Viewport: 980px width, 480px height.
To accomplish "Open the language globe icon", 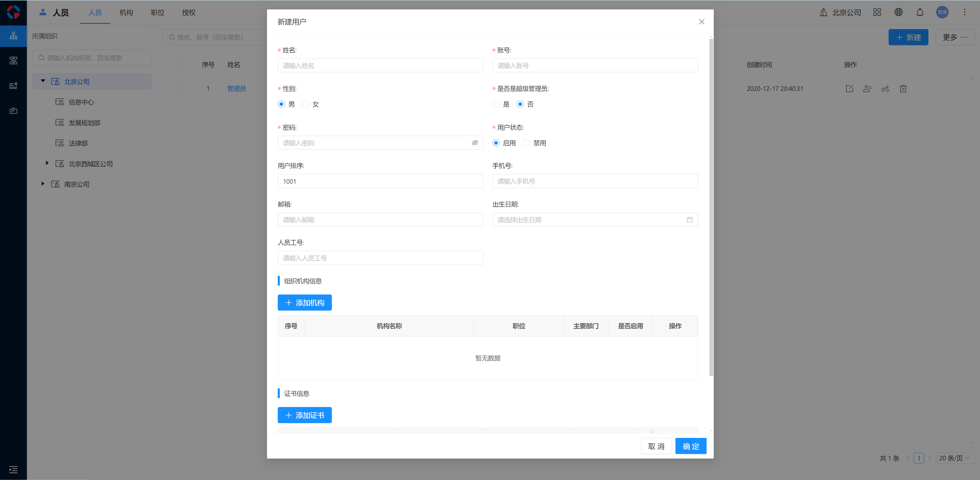I will tap(898, 13).
